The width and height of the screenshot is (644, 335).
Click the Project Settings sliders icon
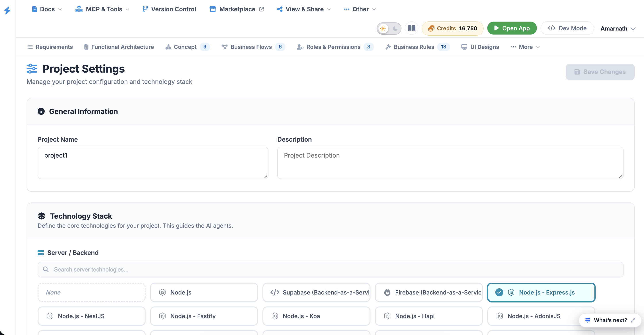click(32, 69)
